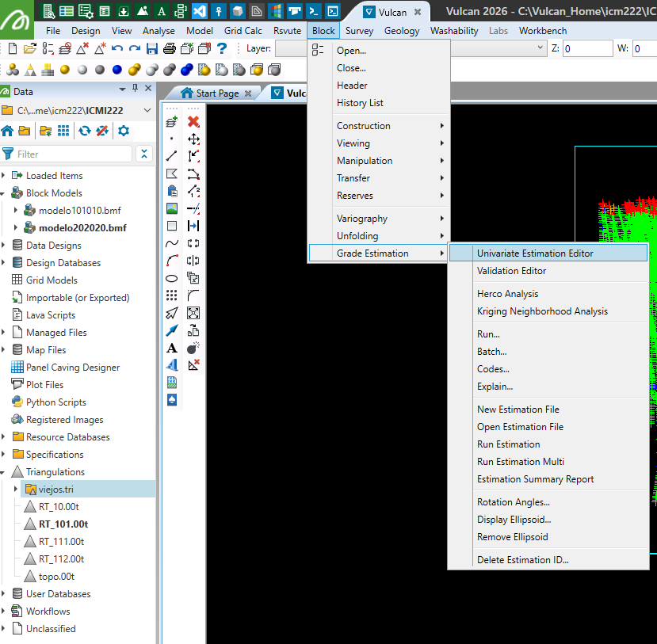
Task: Select the spline curve drawing tool
Action: (x=172, y=243)
